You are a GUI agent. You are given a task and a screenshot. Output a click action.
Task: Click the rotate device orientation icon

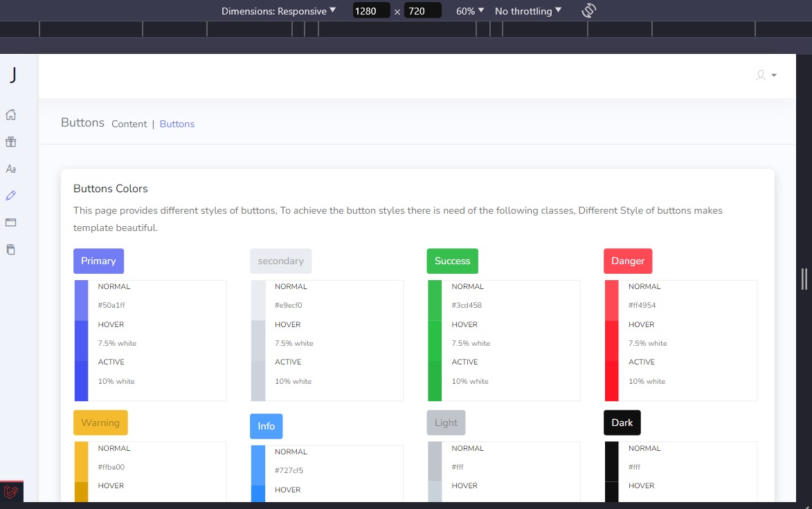(x=588, y=10)
